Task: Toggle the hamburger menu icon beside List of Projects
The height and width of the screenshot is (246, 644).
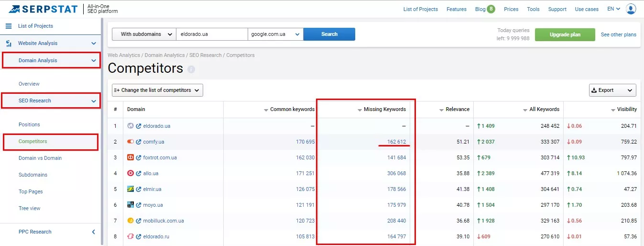Action: [x=9, y=26]
